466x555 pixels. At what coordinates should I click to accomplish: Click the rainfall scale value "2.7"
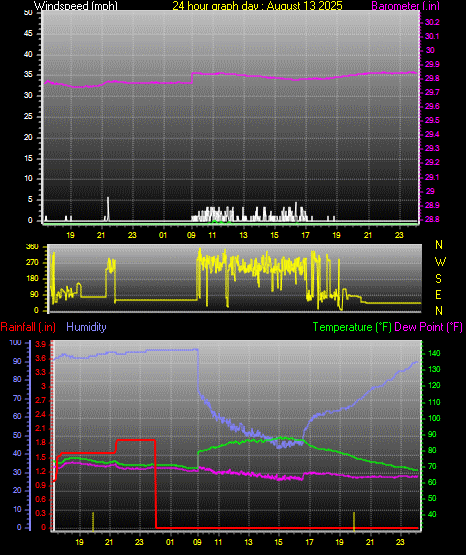[41, 400]
